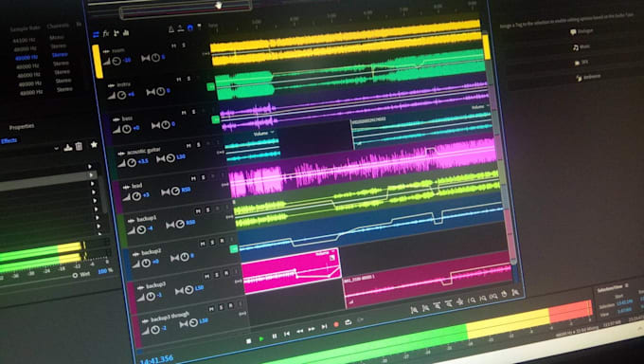The height and width of the screenshot is (364, 644).
Task: Toggle the blue headphone monitoring icon
Action: pos(190,27)
